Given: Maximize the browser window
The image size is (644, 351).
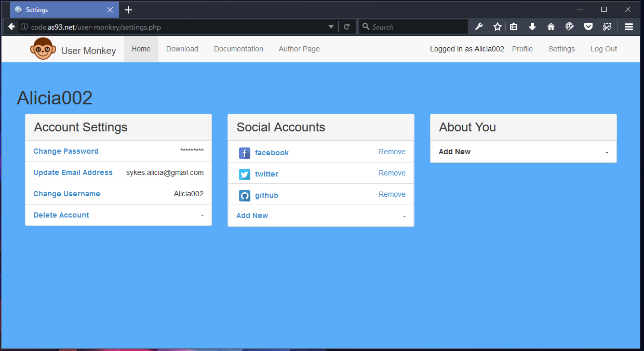Looking at the screenshot, I should tap(604, 9).
